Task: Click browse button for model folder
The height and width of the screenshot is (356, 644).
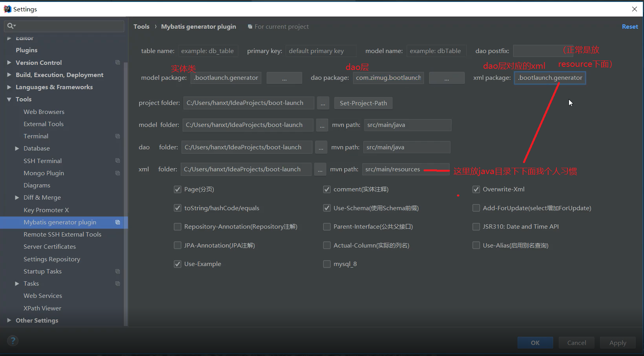Action: (322, 125)
